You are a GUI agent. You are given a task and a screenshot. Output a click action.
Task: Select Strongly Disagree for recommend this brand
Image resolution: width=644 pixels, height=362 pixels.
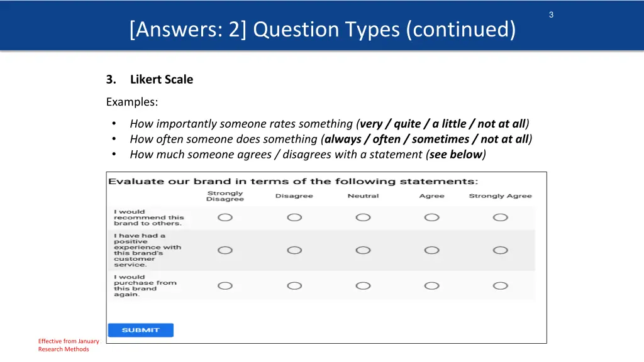pyautogui.click(x=225, y=217)
